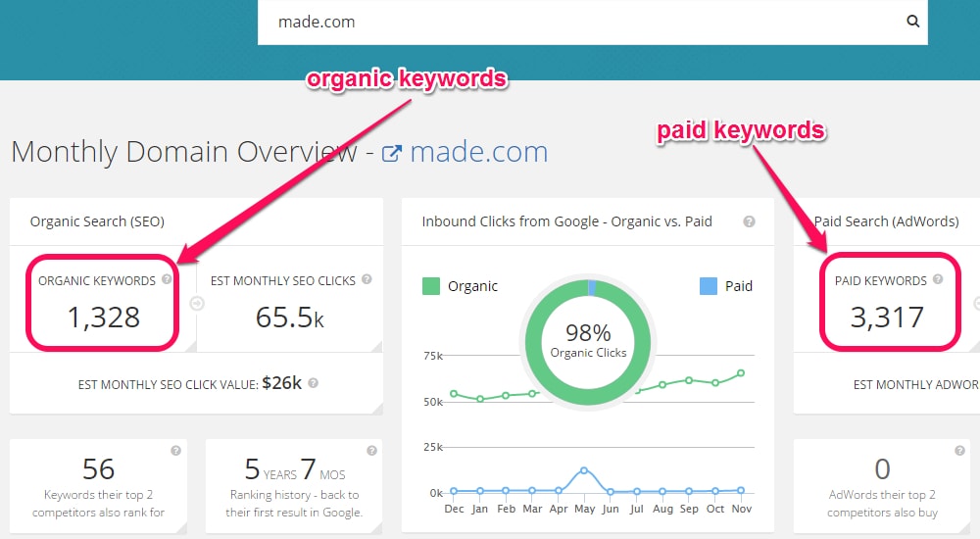Open help icon next to Est Monthly SEO Clicks
Image resolution: width=980 pixels, height=539 pixels.
click(367, 279)
